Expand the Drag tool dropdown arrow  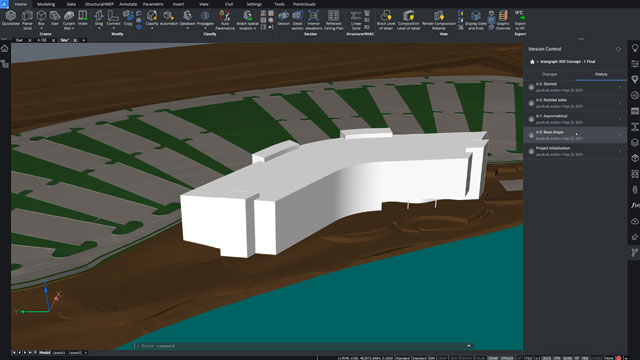(x=99, y=28)
